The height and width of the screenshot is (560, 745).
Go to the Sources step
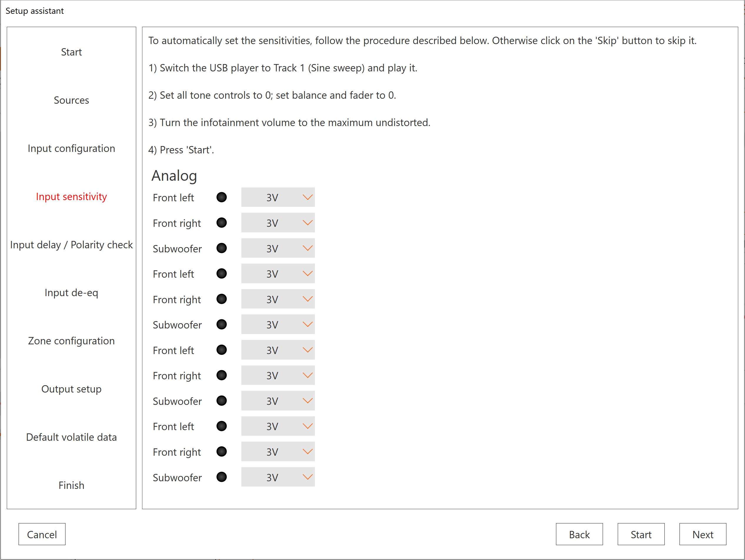click(71, 100)
